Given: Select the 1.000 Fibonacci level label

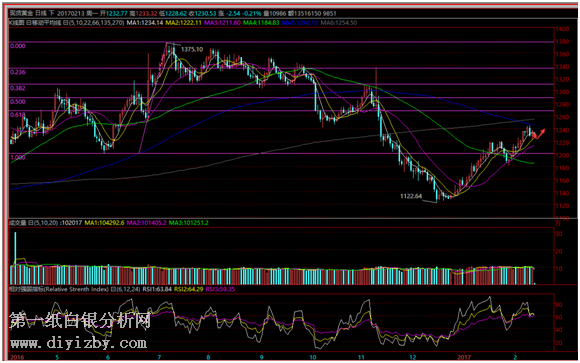Looking at the screenshot, I should coord(18,157).
